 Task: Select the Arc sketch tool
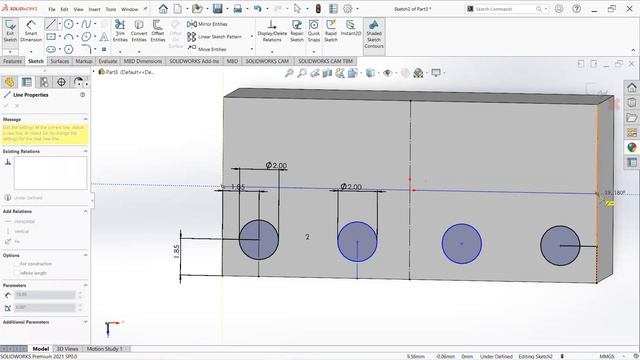tap(69, 37)
